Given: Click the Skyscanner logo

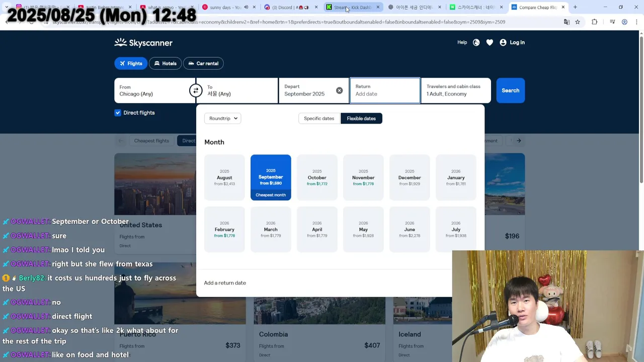Looking at the screenshot, I should click(x=143, y=43).
